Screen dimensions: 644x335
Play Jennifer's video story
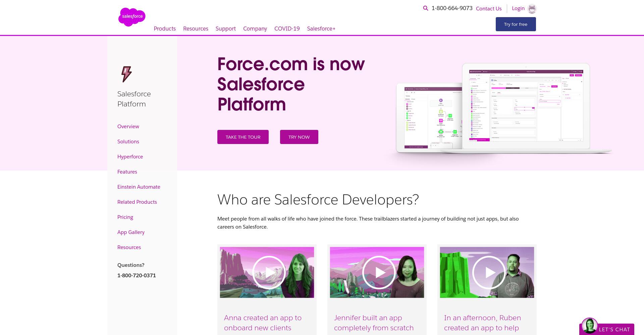(379, 273)
